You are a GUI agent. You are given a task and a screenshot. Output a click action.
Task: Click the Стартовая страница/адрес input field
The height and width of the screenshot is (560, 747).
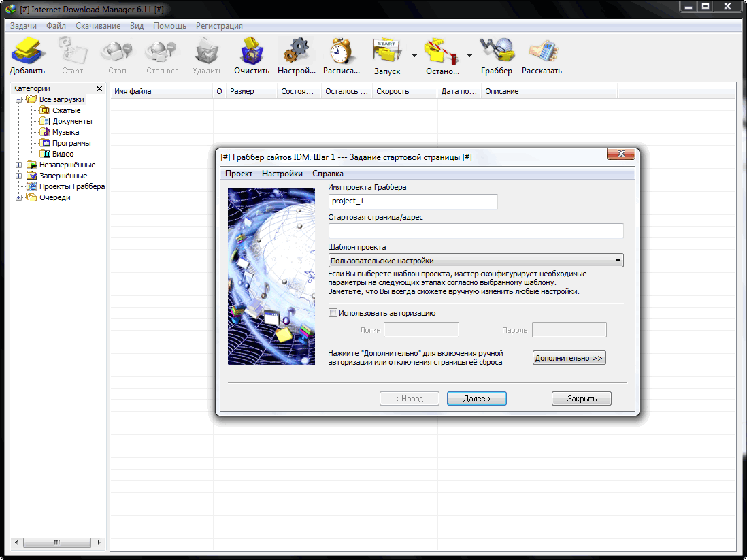476,231
